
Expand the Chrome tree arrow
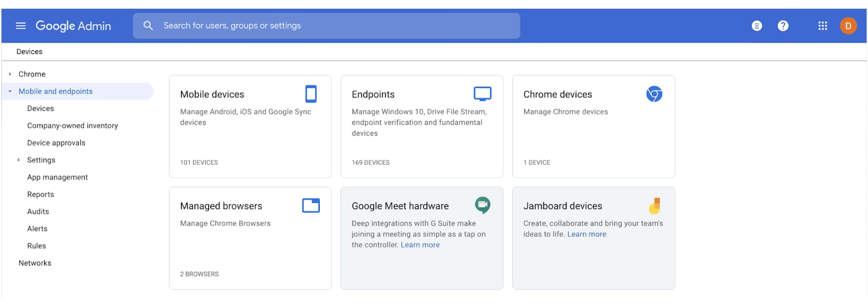click(x=10, y=74)
